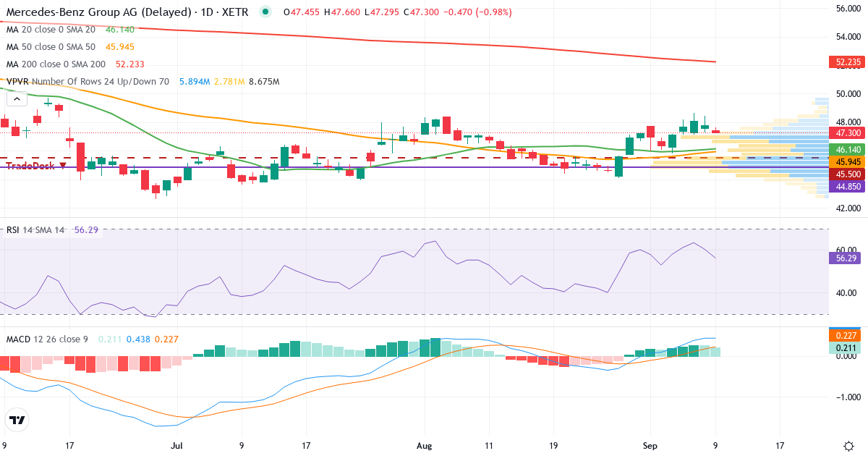868x456 pixels.
Task: Select the MACD 12 26 close 9 legend
Action: coord(47,339)
